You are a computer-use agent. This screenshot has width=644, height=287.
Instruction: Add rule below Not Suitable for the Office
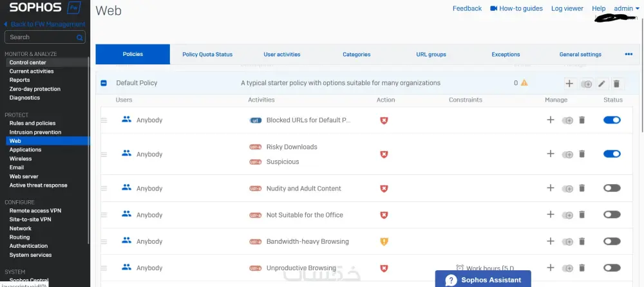(x=551, y=214)
